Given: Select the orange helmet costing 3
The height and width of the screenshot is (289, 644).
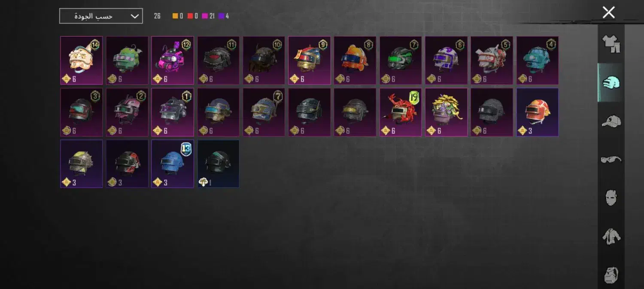Looking at the screenshot, I should (538, 112).
